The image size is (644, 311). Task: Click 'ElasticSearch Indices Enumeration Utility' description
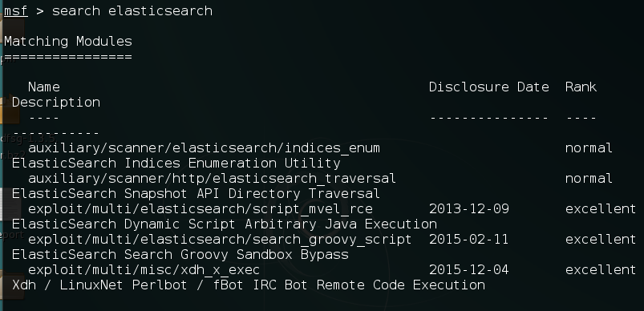pos(176,164)
